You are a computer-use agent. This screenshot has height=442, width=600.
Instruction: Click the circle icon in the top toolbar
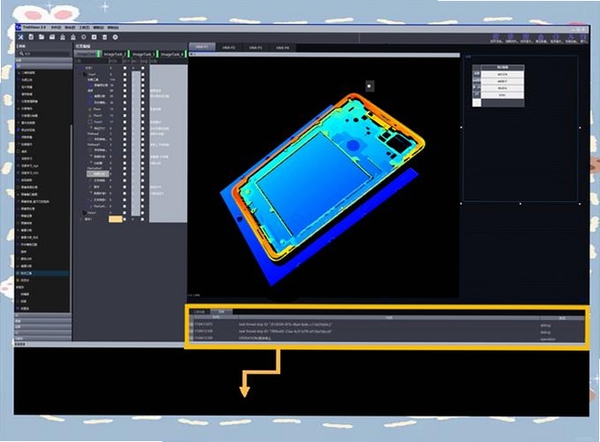[x=83, y=37]
